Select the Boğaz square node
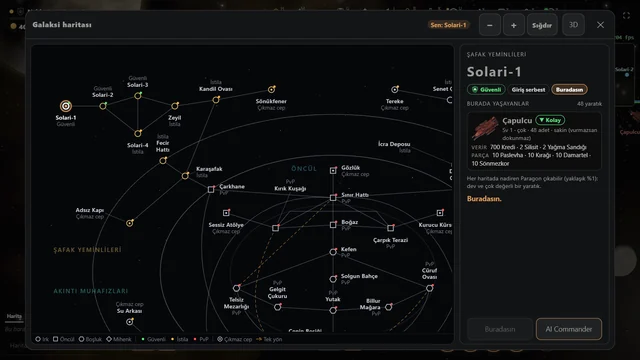The image size is (640, 360). click(x=333, y=224)
